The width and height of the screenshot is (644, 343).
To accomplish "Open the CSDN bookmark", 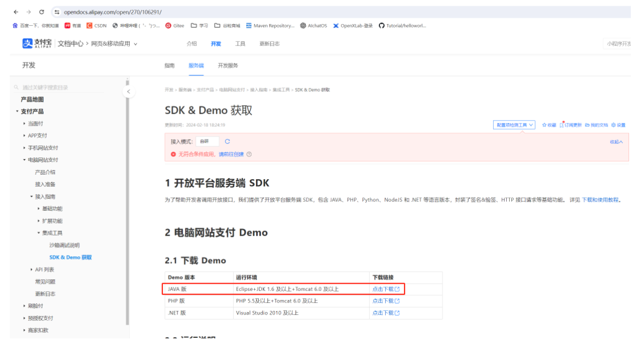I will pos(96,25).
